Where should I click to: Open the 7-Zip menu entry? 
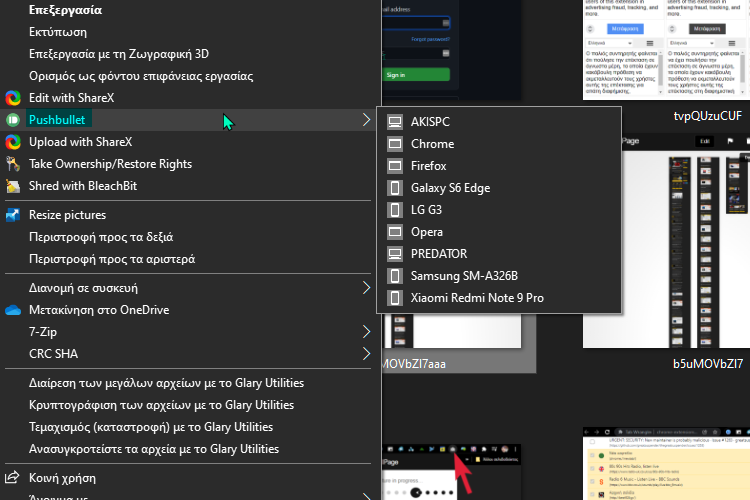pyautogui.click(x=188, y=332)
